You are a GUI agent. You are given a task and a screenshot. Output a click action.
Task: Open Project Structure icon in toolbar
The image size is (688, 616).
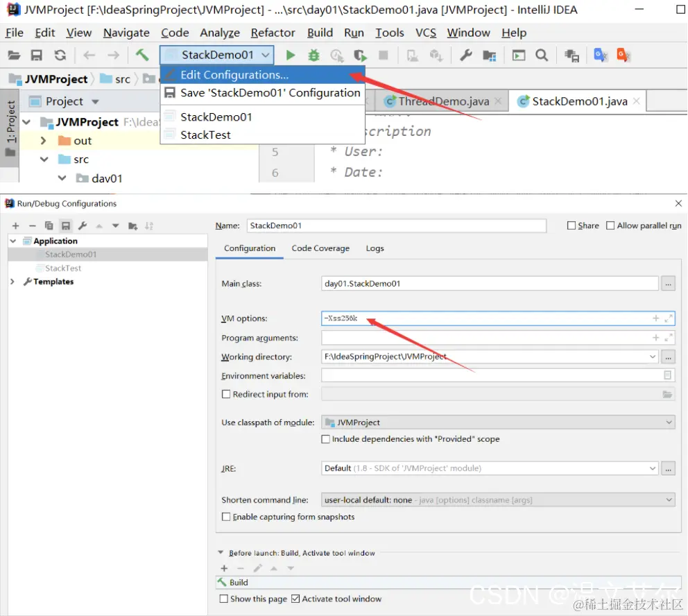coord(490,55)
